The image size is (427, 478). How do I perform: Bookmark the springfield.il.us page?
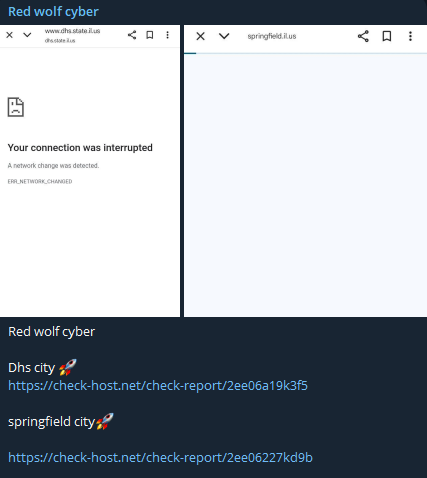[x=387, y=36]
